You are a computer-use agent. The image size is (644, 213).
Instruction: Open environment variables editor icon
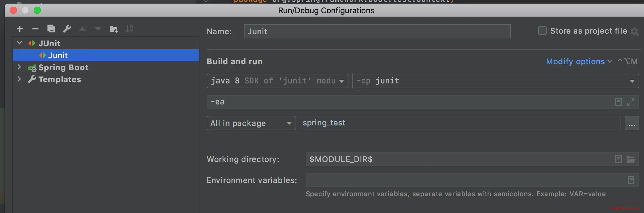pos(631,180)
